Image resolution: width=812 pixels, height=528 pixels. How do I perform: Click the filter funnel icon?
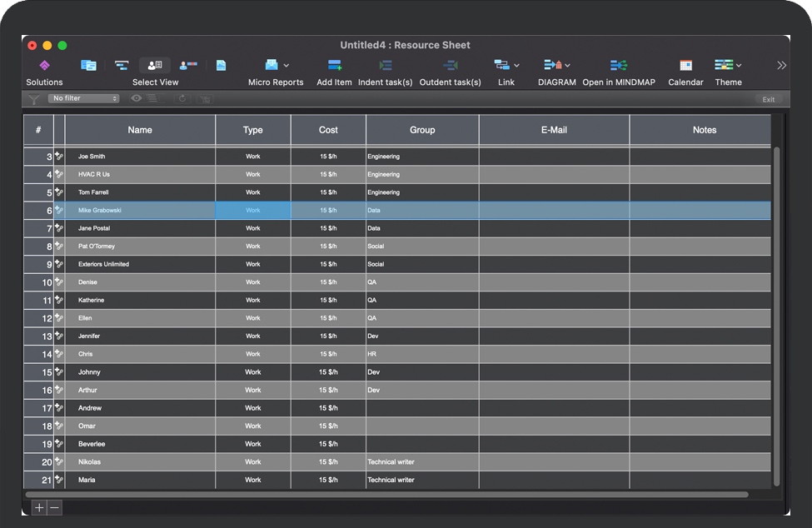click(34, 99)
